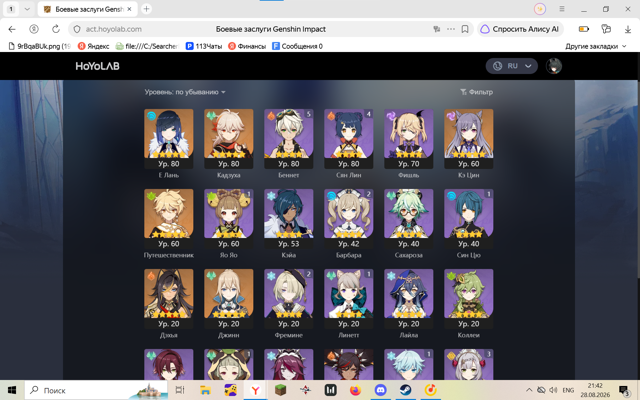Open the browser downloads panel

click(x=628, y=29)
